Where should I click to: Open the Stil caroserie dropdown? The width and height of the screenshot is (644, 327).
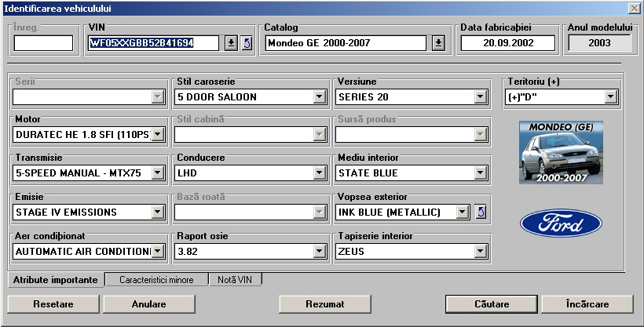click(x=319, y=97)
